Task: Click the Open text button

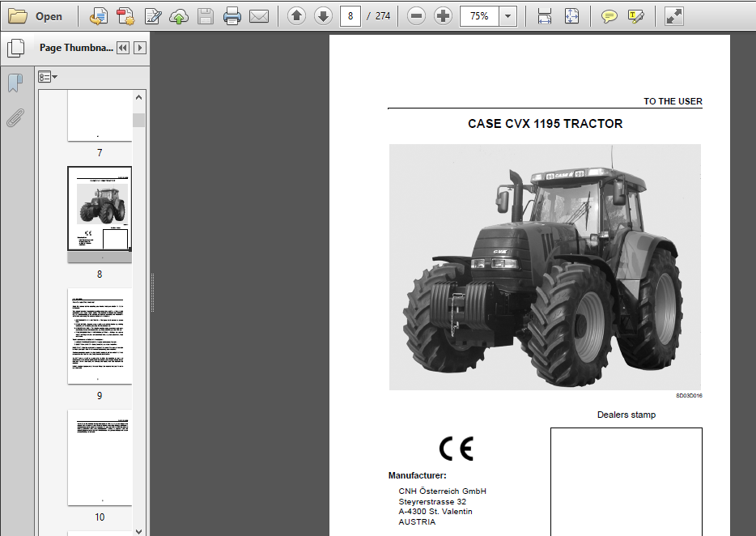Action: [x=49, y=16]
